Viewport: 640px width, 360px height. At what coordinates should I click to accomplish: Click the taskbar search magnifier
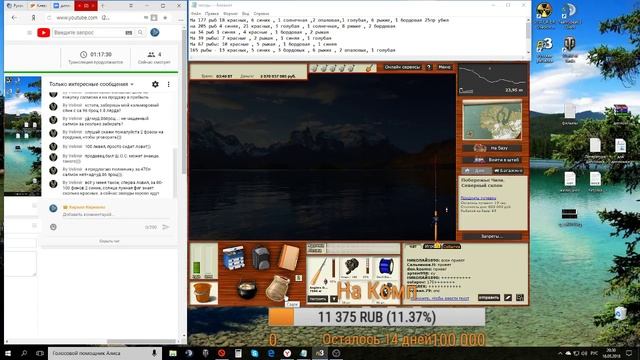pyautogui.click(x=24, y=353)
